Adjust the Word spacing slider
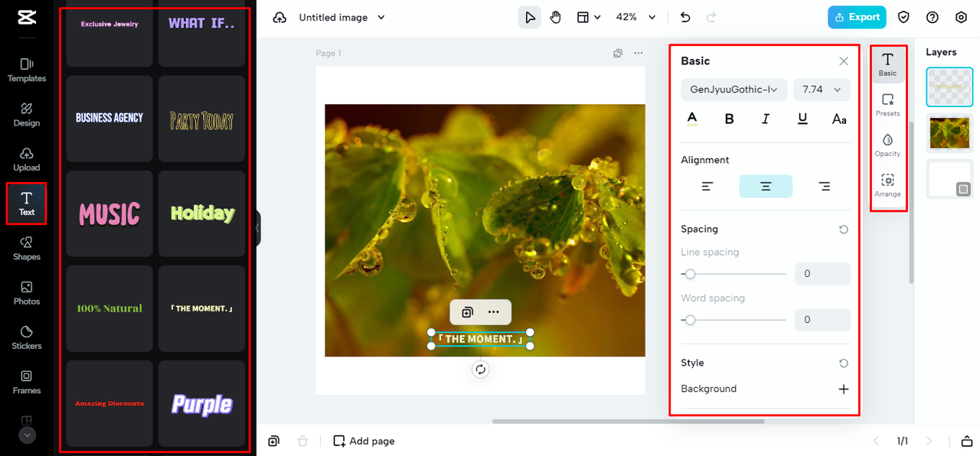 coord(733,320)
